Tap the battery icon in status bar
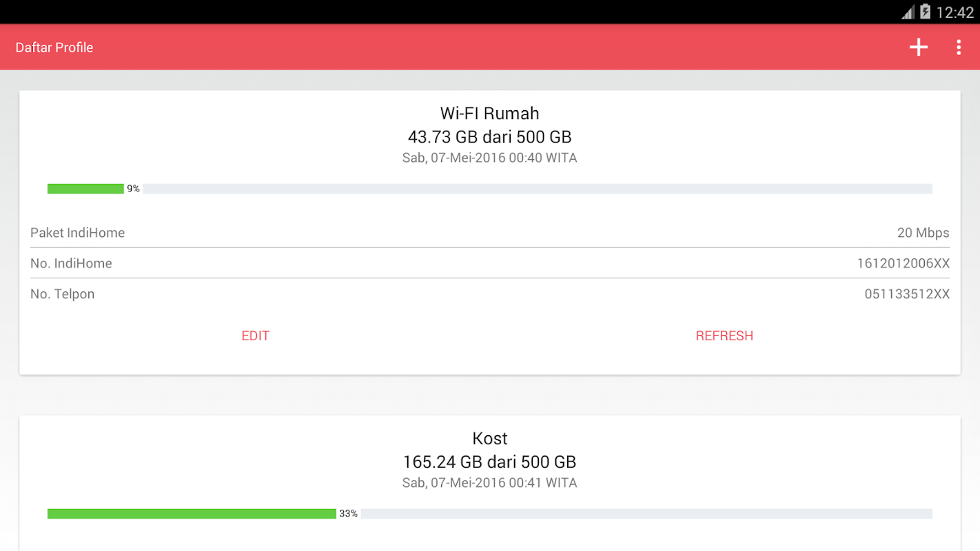The width and height of the screenshot is (980, 551). (x=925, y=12)
